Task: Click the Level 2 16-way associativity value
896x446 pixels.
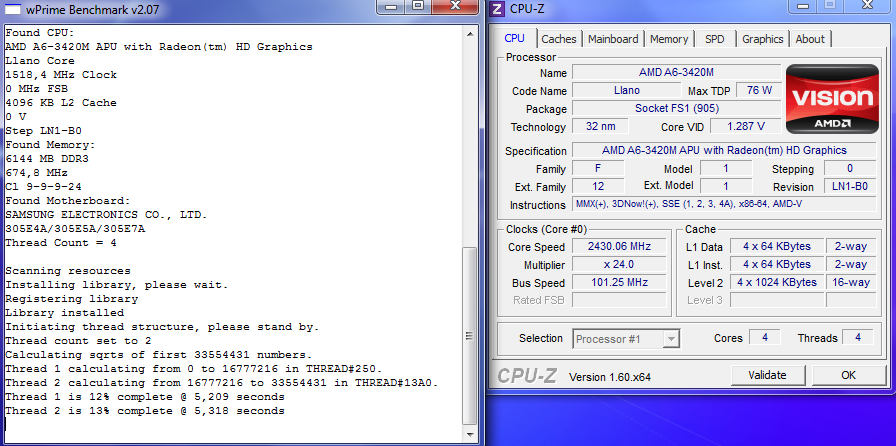Action: pos(851,282)
